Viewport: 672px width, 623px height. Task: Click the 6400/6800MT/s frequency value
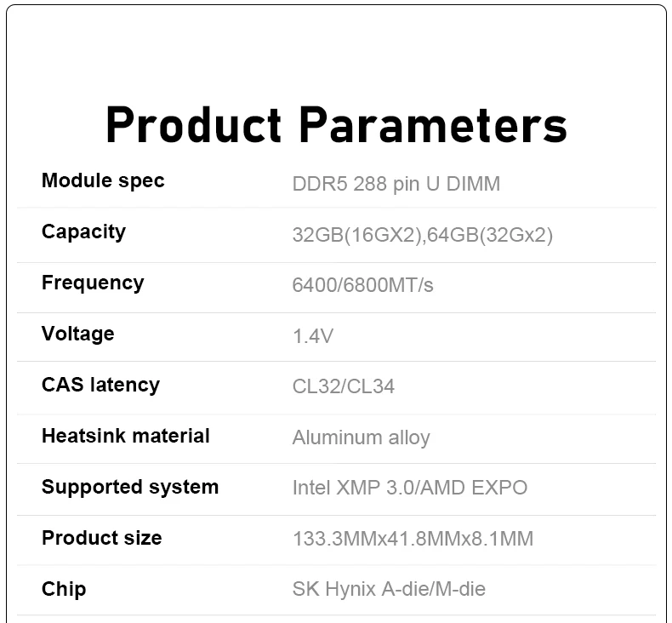[x=362, y=285]
